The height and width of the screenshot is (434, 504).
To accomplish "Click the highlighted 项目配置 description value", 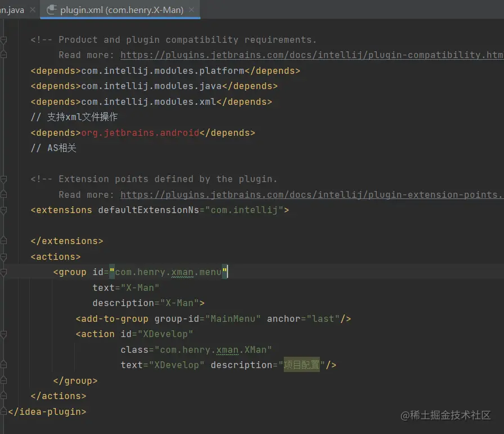I will point(301,365).
